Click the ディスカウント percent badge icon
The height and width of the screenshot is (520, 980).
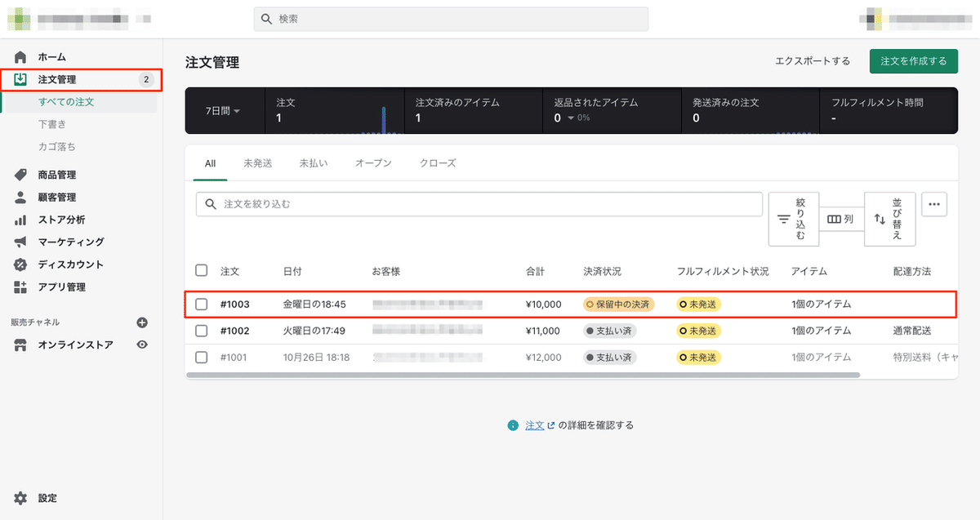[x=21, y=264]
